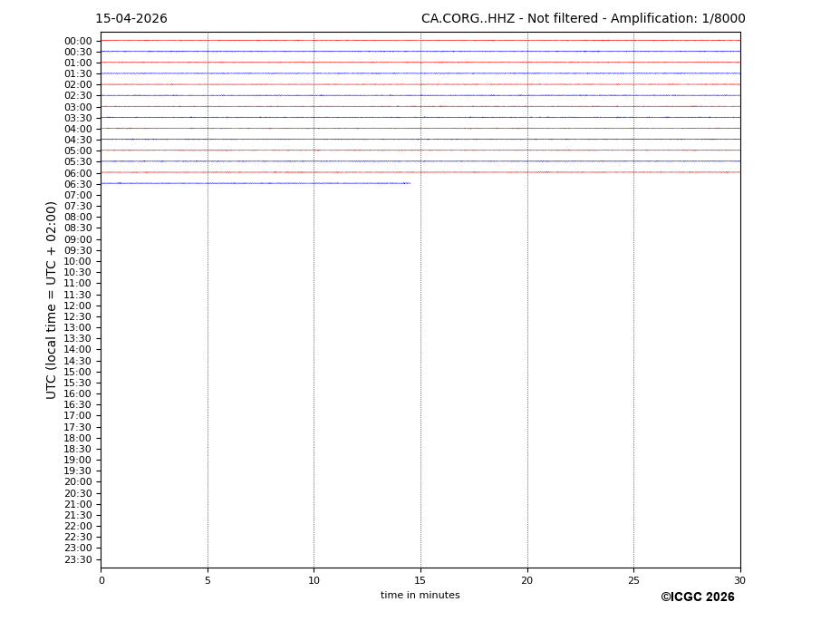Select the 12:00 time row label

tap(78, 306)
